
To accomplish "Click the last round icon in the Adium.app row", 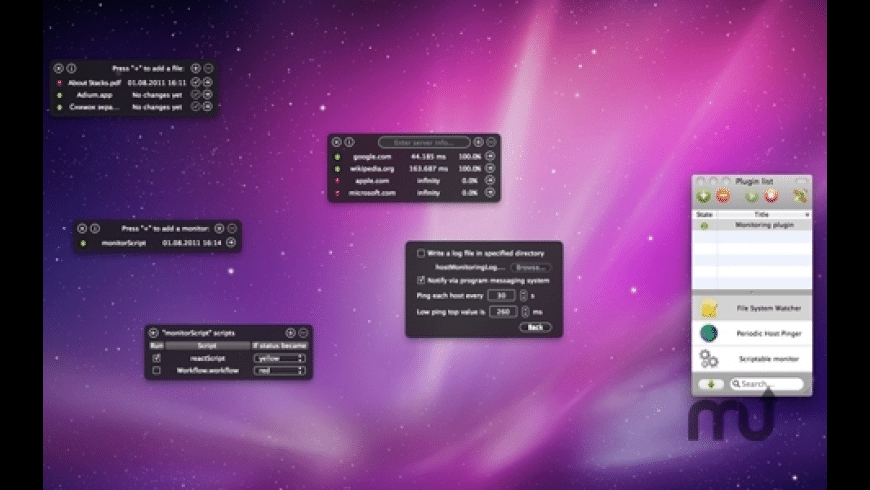I will pyautogui.click(x=208, y=94).
